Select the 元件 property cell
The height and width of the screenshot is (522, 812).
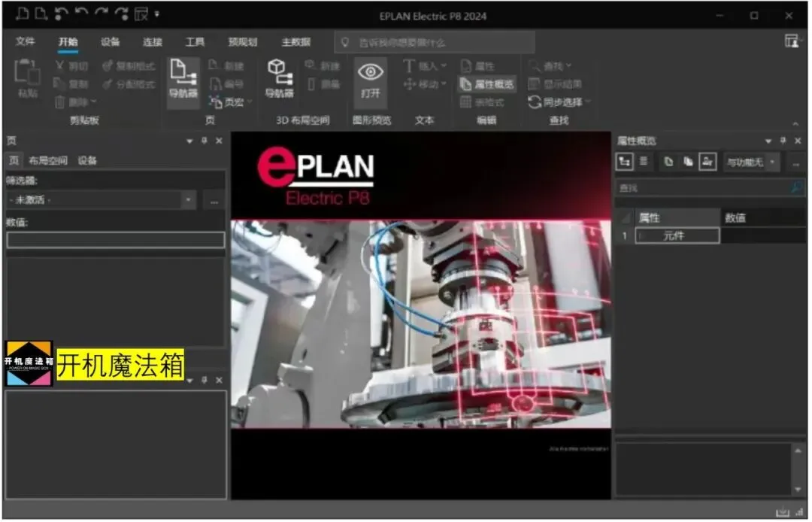pyautogui.click(x=678, y=236)
